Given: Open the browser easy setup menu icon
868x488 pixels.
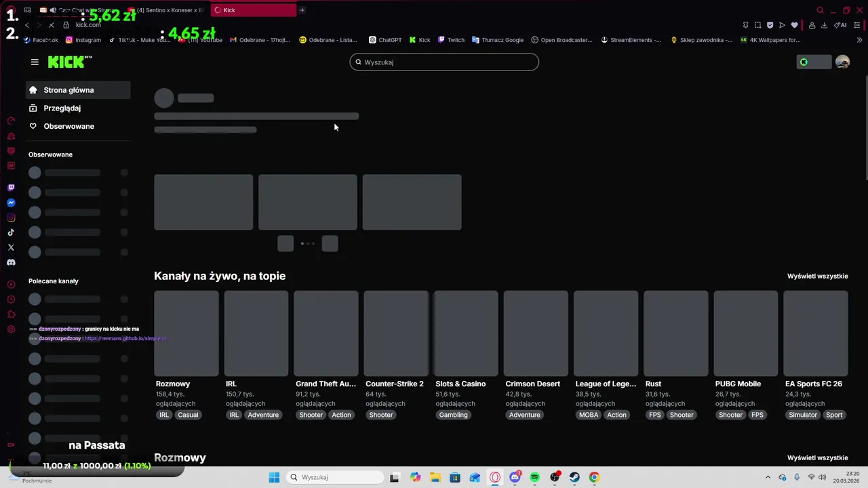Looking at the screenshot, I should click(x=858, y=25).
